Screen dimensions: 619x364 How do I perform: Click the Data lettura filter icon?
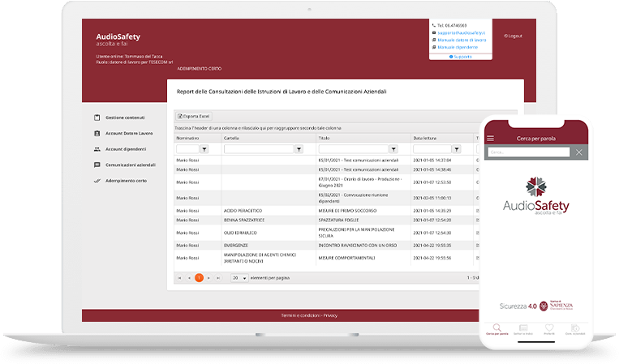click(457, 149)
